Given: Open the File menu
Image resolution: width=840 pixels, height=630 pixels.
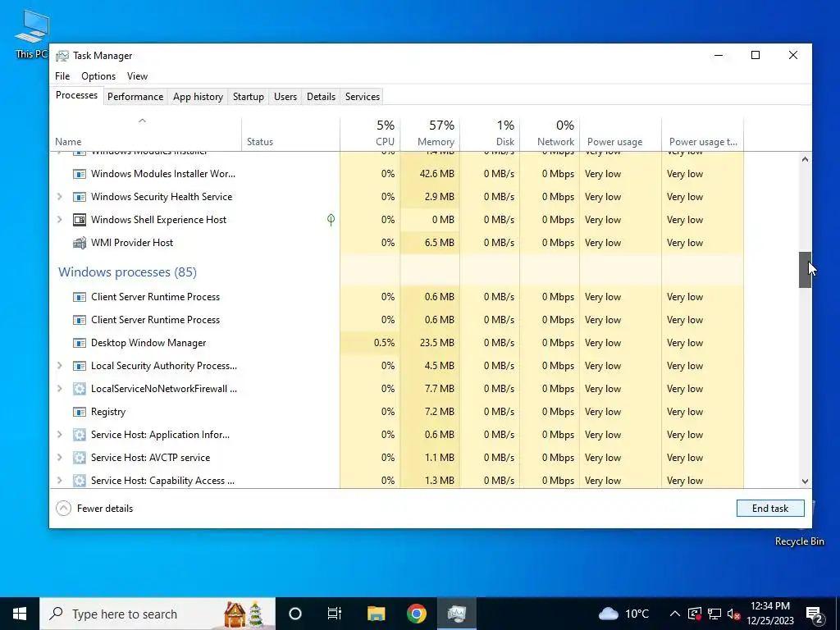Looking at the screenshot, I should click(62, 76).
